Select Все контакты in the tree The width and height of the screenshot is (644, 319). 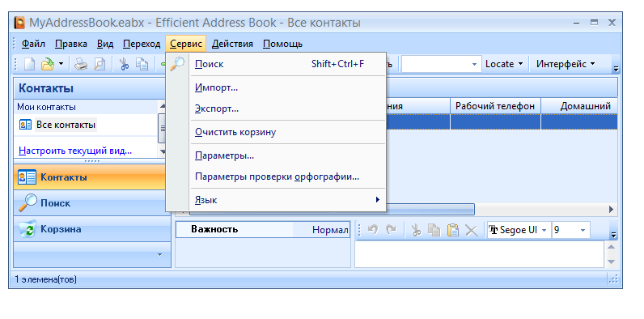(x=66, y=125)
